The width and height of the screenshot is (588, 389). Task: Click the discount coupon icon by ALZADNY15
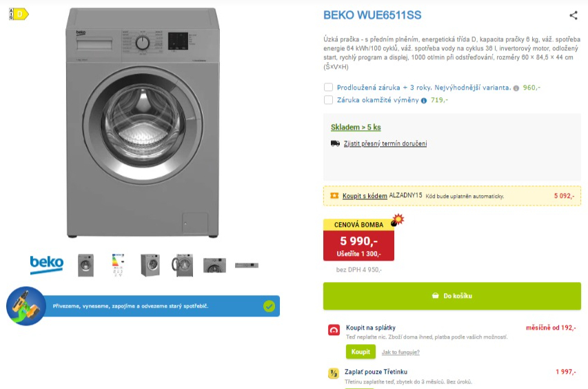(334, 196)
